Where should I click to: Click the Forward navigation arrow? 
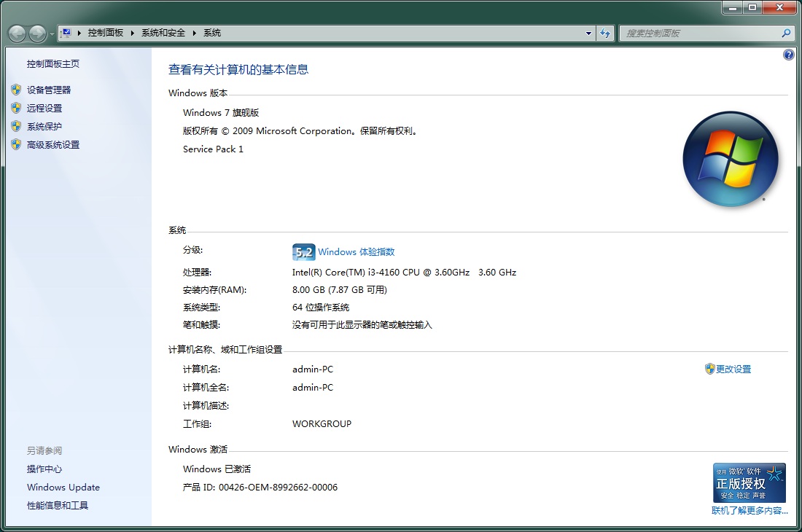click(37, 34)
